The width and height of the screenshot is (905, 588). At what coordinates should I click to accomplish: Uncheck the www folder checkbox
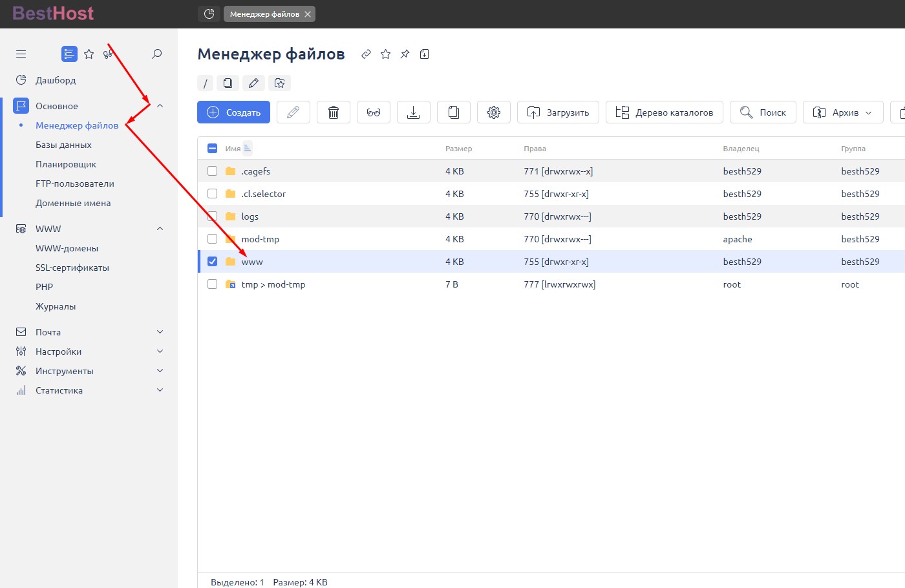[212, 262]
